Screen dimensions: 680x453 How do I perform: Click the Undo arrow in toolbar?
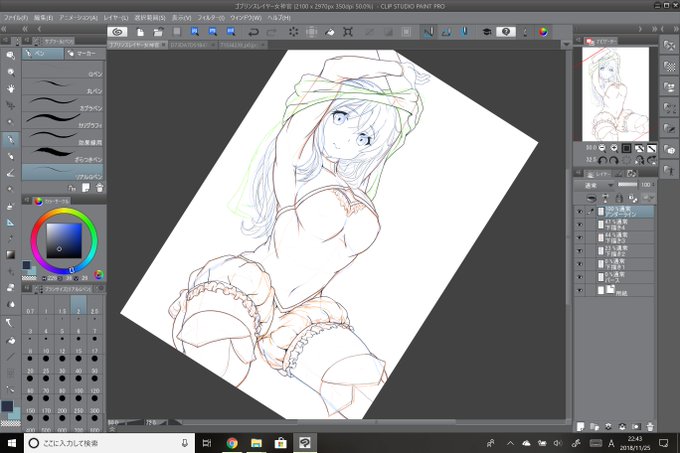click(x=253, y=32)
